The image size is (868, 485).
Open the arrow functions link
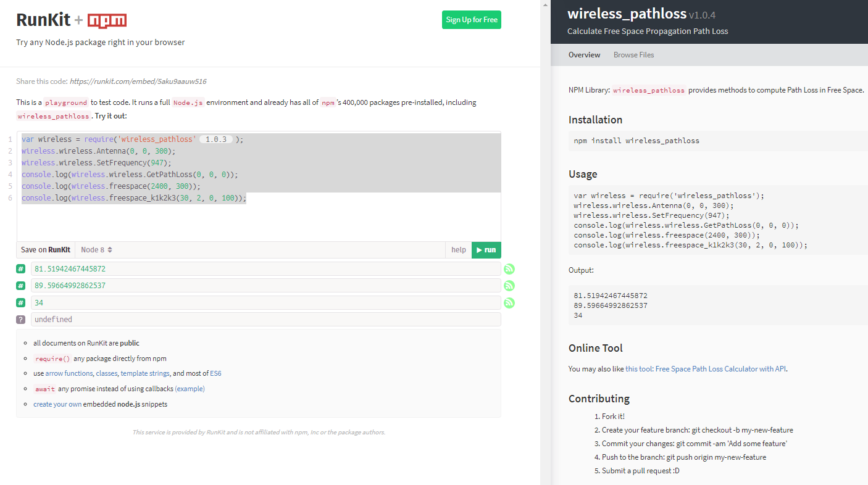click(x=69, y=373)
